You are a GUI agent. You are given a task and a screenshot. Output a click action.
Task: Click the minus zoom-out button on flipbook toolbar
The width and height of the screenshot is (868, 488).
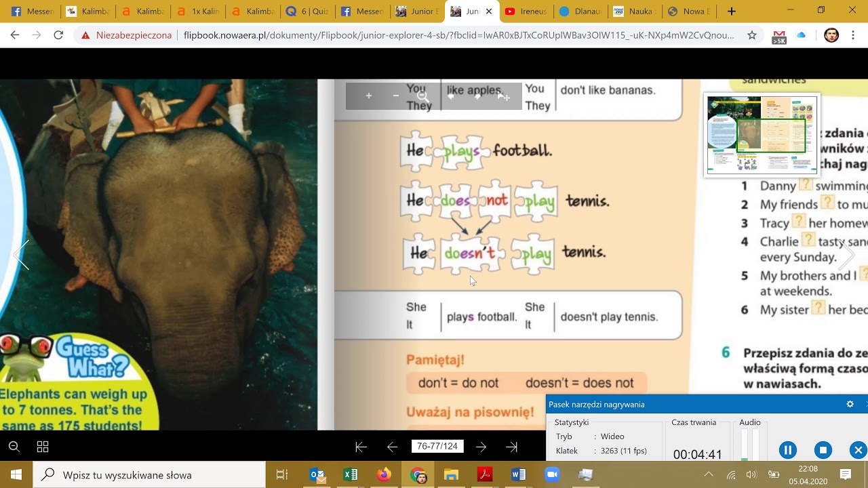(x=396, y=96)
